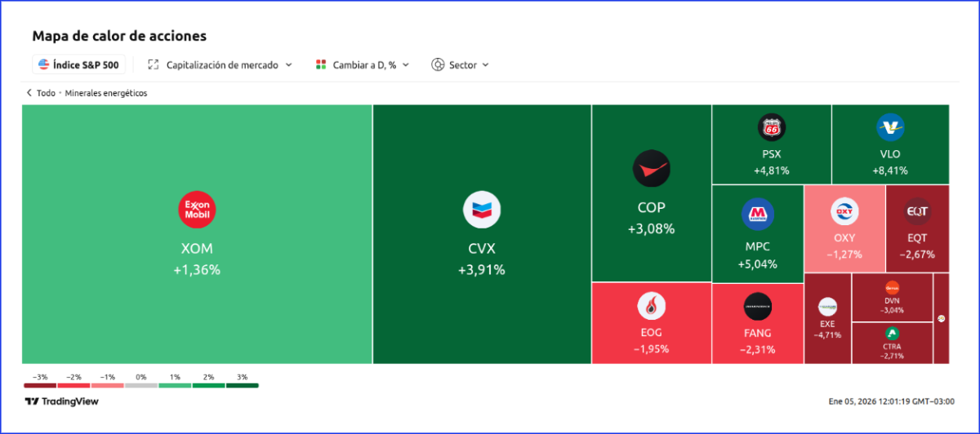Viewport: 980px width, 434px height.
Task: Click the Valero logo on VLO tile
Action: coord(890,127)
